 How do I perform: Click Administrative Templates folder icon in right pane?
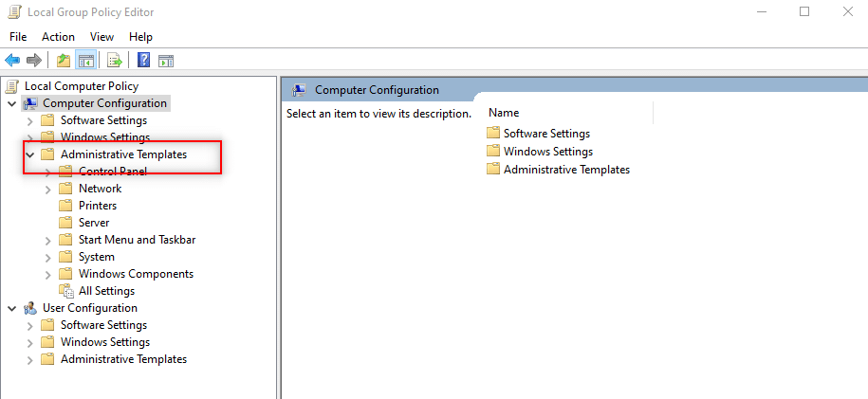(492, 170)
